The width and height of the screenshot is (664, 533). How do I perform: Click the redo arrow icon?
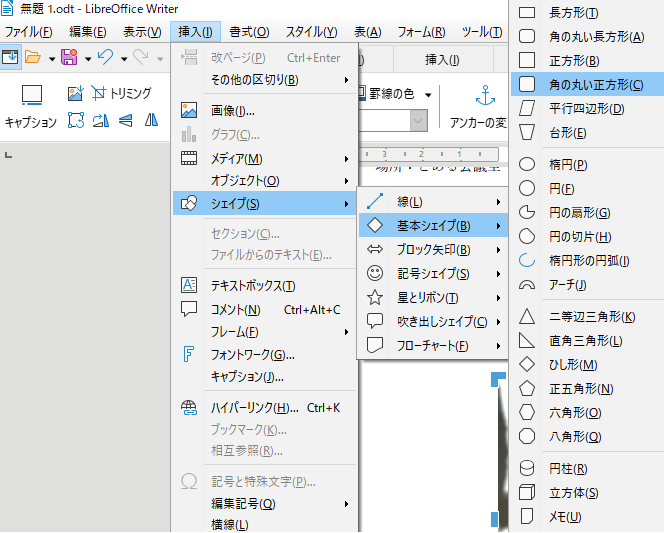tap(141, 57)
